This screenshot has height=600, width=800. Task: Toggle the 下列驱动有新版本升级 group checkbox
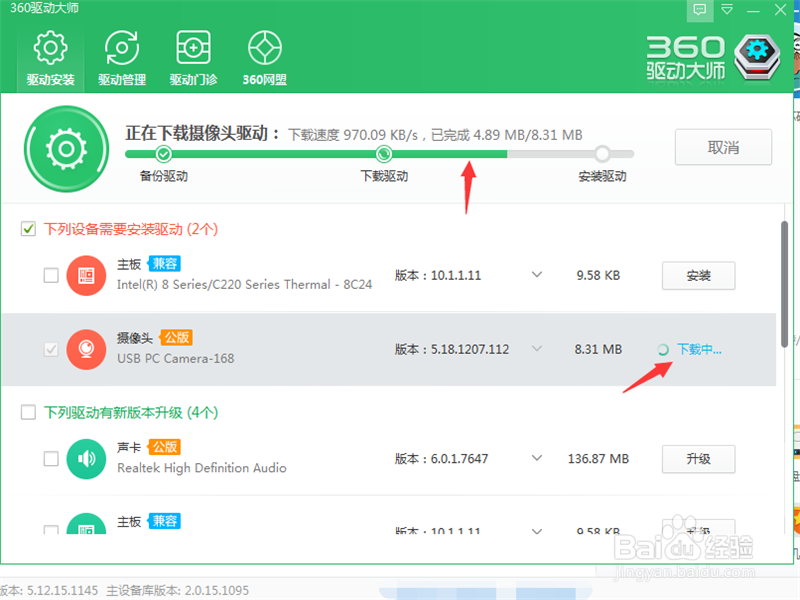point(29,412)
